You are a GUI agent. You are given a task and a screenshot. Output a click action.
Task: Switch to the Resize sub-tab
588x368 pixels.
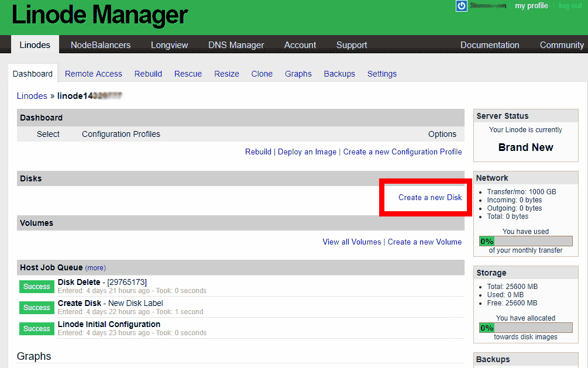226,74
